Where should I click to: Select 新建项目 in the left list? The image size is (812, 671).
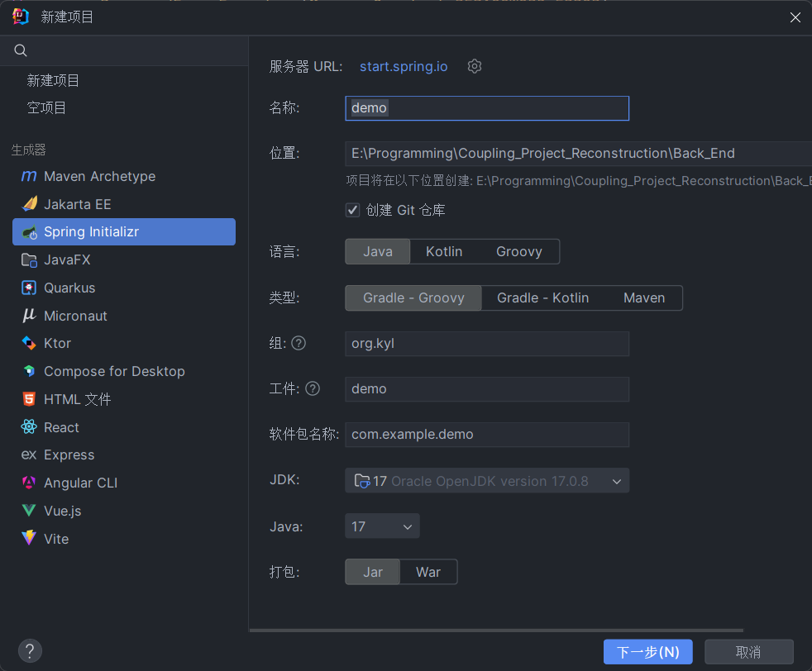(x=53, y=80)
